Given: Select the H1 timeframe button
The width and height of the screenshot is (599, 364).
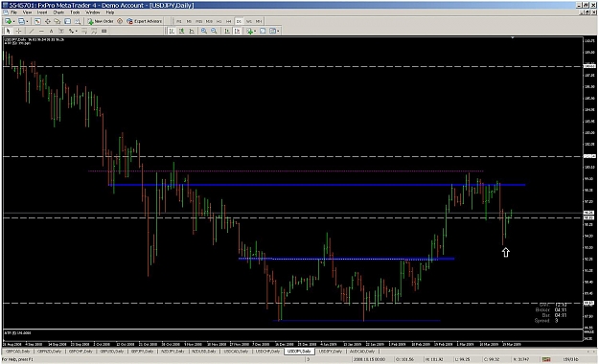Looking at the screenshot, I should 219,21.
